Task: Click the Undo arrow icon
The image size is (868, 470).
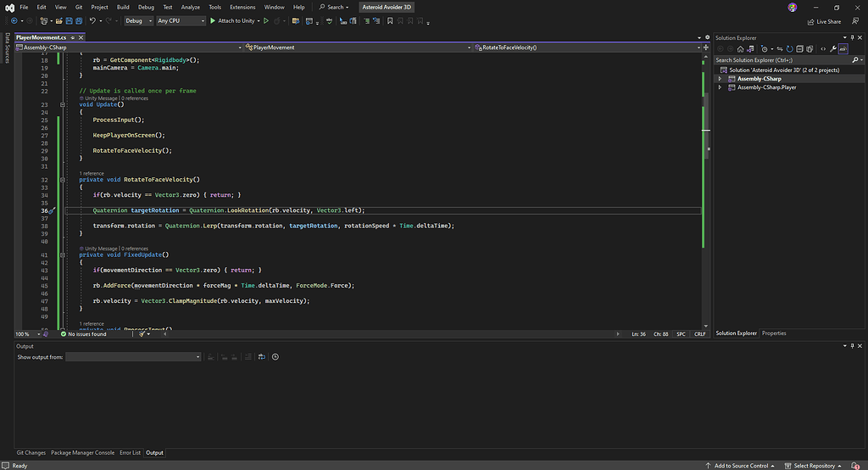Action: pyautogui.click(x=92, y=20)
